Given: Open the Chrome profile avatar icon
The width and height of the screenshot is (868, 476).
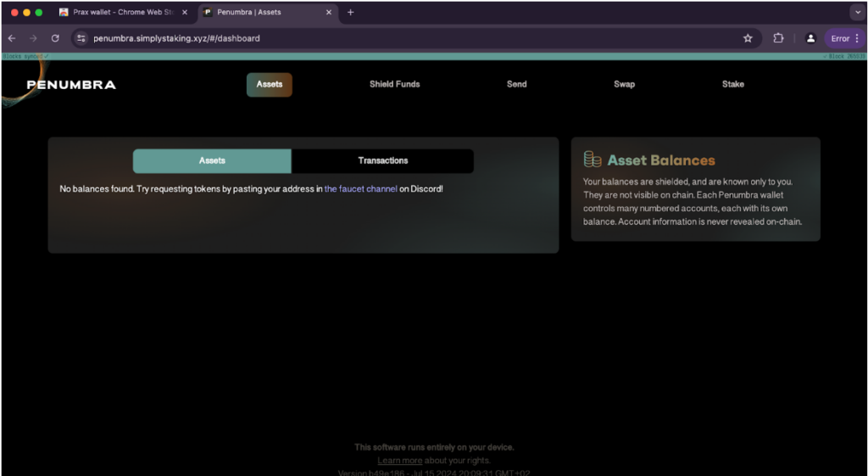Looking at the screenshot, I should coord(810,38).
